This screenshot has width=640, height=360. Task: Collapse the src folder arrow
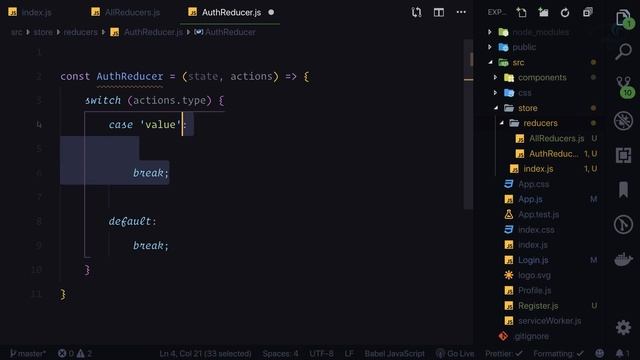coord(491,62)
